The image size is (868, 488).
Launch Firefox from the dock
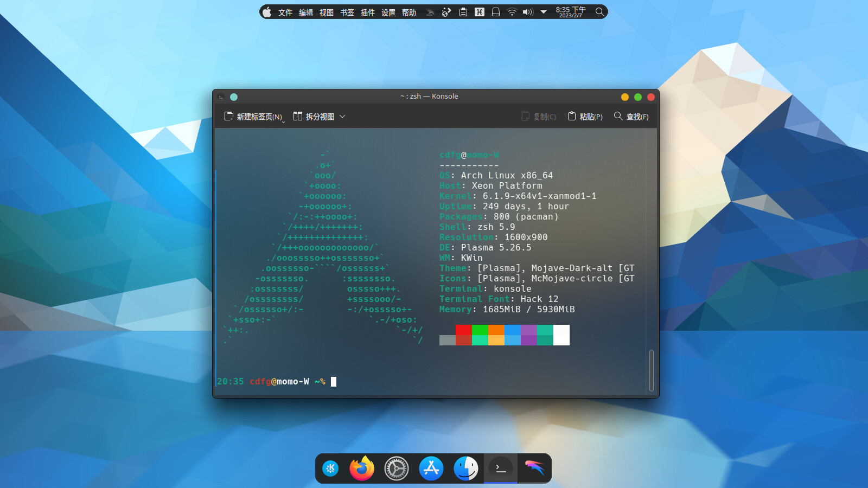(361, 468)
